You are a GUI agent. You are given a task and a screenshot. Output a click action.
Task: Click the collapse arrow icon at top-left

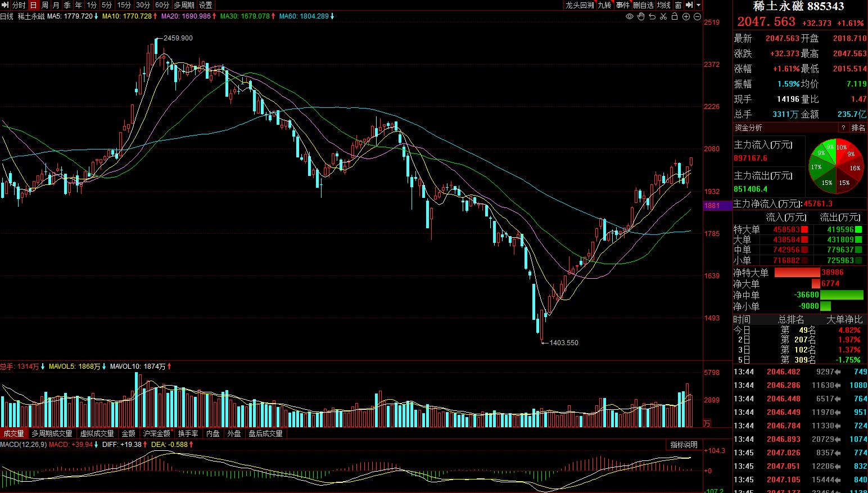[x=5, y=5]
